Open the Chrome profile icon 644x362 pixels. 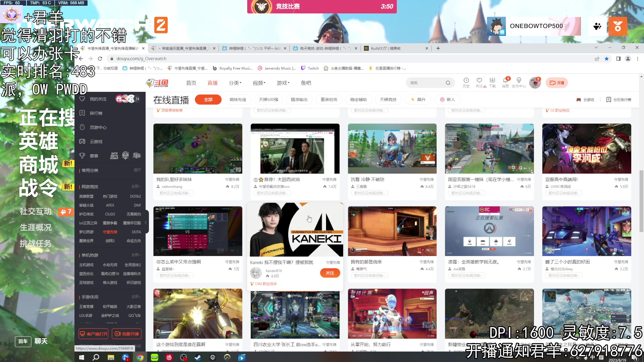click(628, 59)
